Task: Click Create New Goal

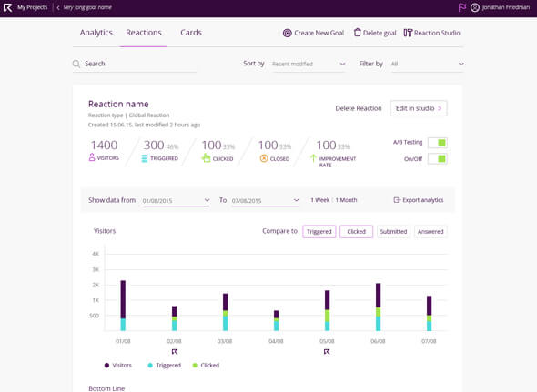Action: point(319,33)
